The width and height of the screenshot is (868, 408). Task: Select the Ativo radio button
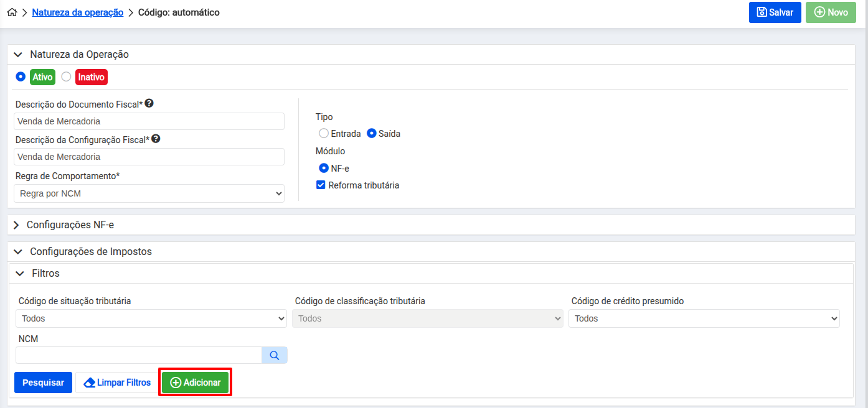point(21,76)
